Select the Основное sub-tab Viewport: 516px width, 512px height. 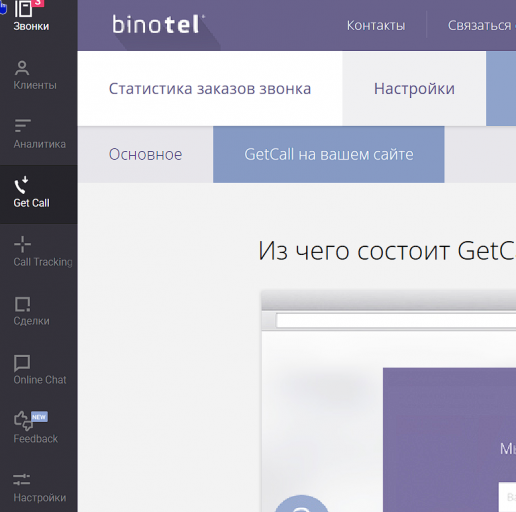coord(145,154)
